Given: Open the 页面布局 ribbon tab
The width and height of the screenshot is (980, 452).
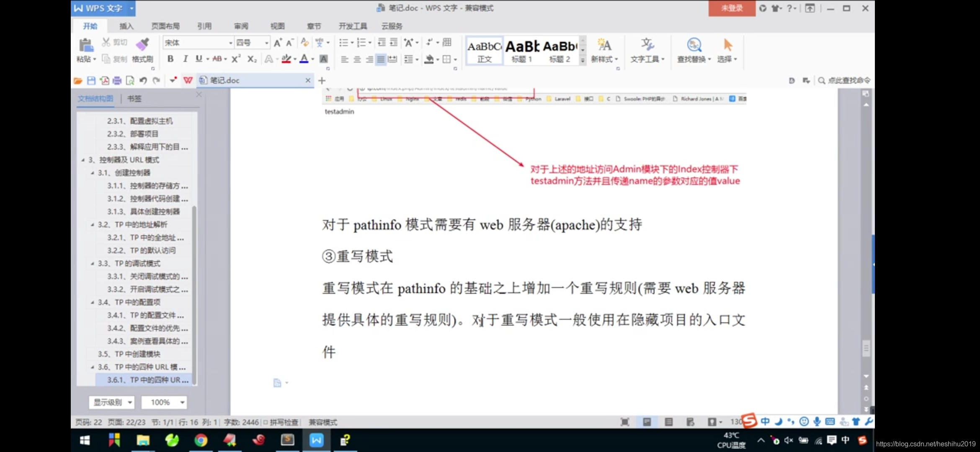Looking at the screenshot, I should (x=165, y=26).
